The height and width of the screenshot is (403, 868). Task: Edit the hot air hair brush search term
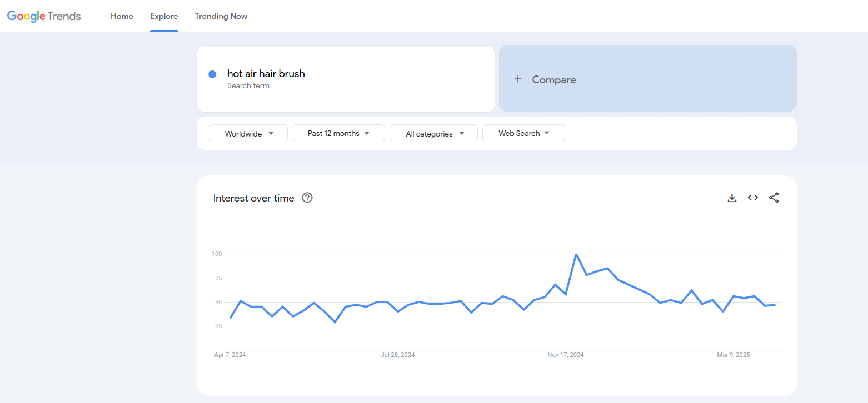(266, 74)
